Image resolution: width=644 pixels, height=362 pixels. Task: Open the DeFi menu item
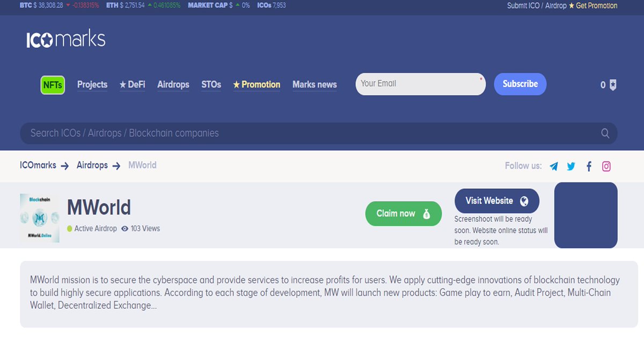[x=132, y=85]
